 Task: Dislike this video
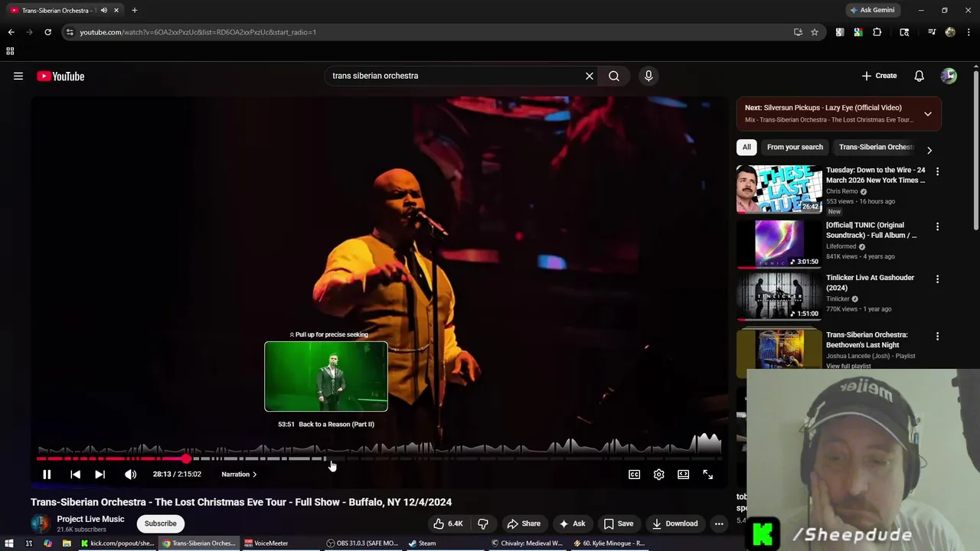[x=483, y=523]
